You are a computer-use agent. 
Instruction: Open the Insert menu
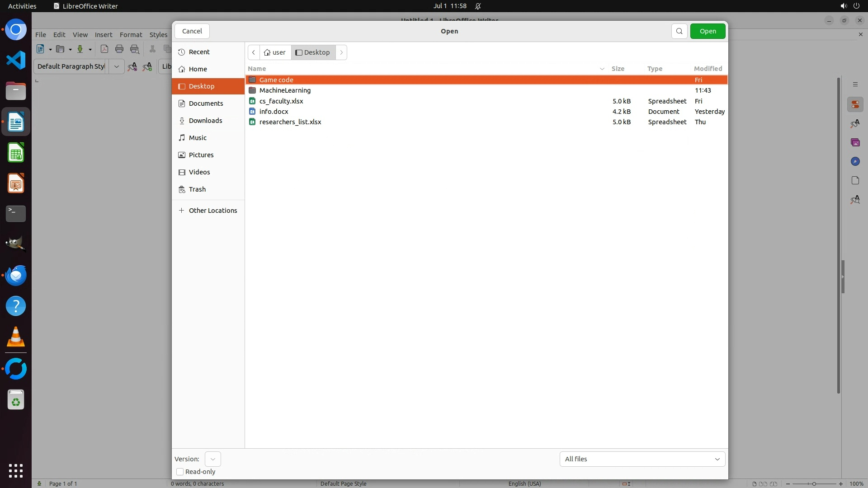103,35
